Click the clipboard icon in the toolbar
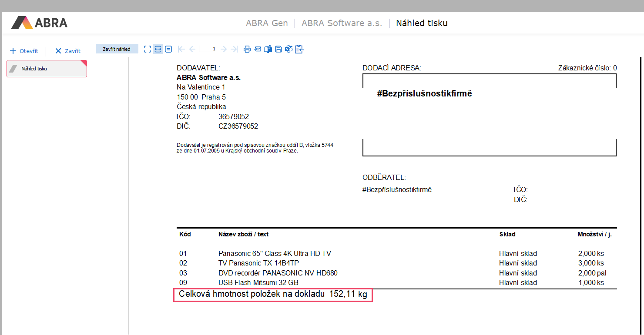 tap(299, 49)
